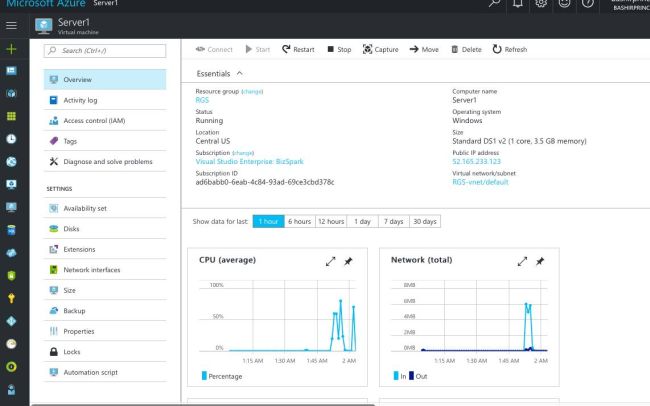The width and height of the screenshot is (650, 406).
Task: Click Capture in the toolbar
Action: [380, 49]
